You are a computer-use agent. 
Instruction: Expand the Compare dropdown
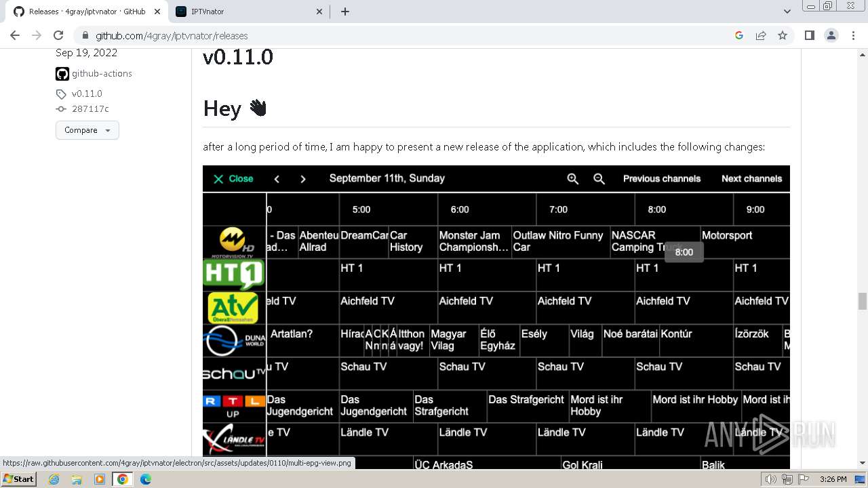pyautogui.click(x=87, y=130)
